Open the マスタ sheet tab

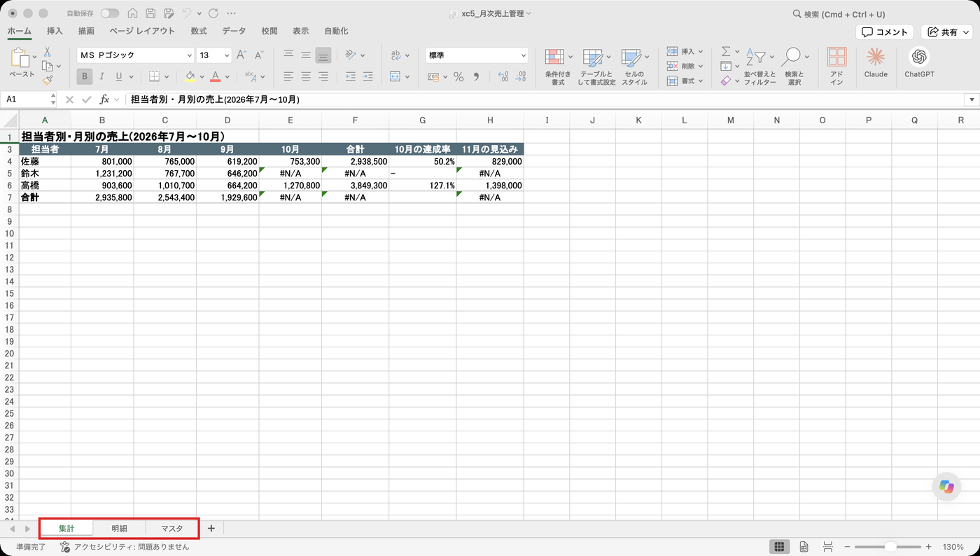pyautogui.click(x=171, y=529)
